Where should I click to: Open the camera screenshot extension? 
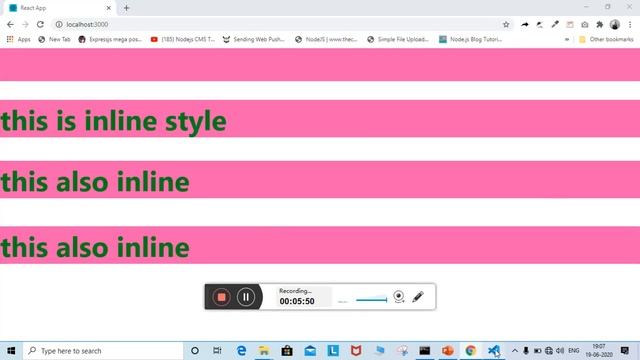pyautogui.click(x=585, y=24)
